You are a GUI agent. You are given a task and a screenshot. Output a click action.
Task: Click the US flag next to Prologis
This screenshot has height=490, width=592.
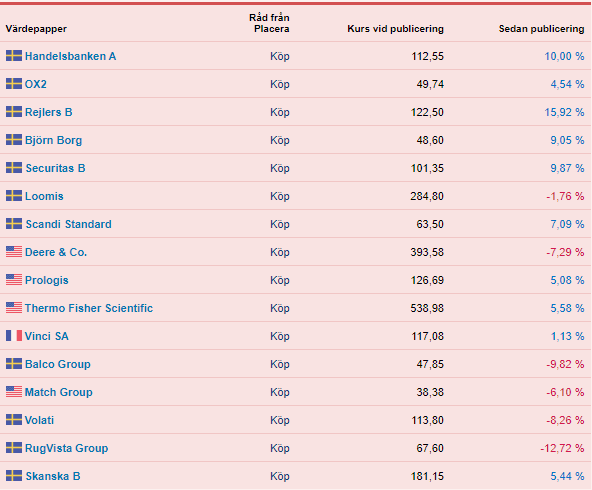(x=14, y=280)
